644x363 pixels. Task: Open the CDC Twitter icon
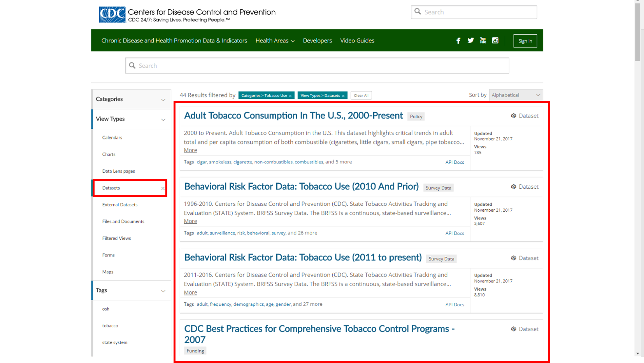tap(470, 40)
